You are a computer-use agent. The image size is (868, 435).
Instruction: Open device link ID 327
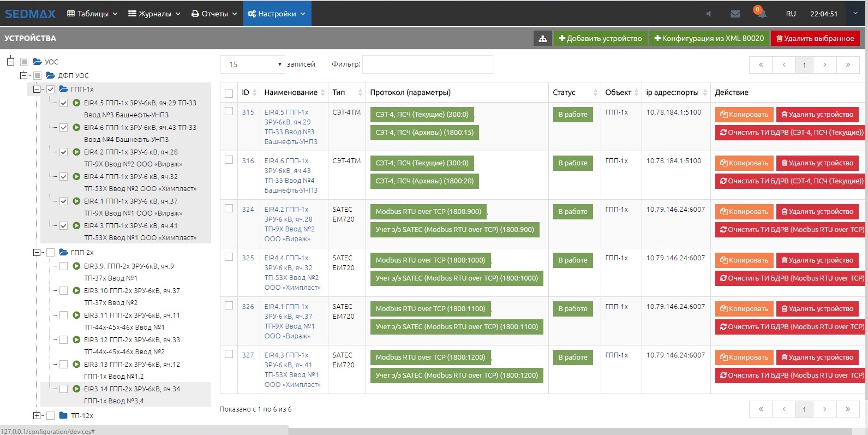tap(248, 355)
